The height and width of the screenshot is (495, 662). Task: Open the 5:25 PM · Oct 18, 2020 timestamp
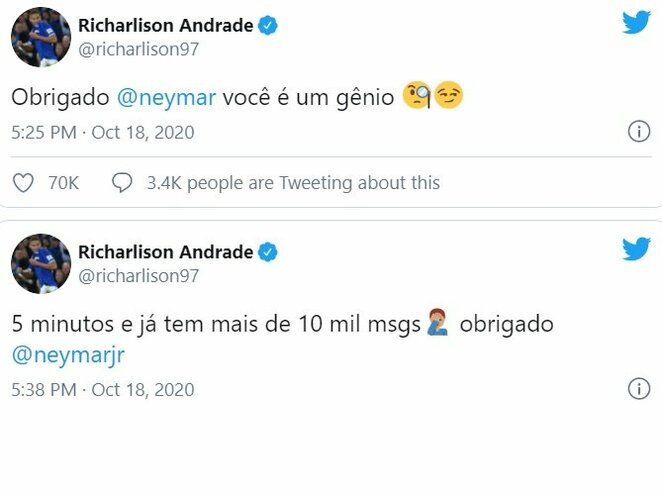pos(103,132)
